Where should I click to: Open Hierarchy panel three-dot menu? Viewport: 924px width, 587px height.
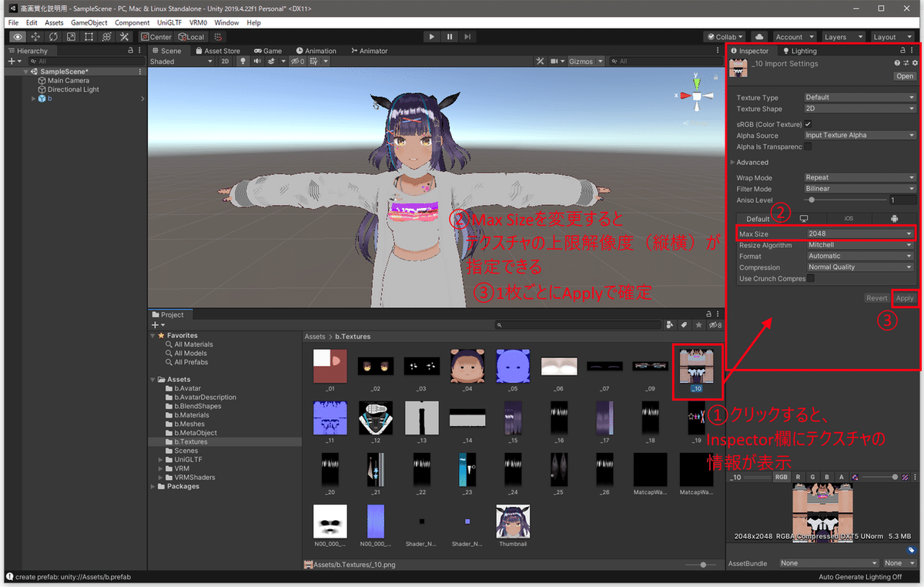[x=139, y=51]
